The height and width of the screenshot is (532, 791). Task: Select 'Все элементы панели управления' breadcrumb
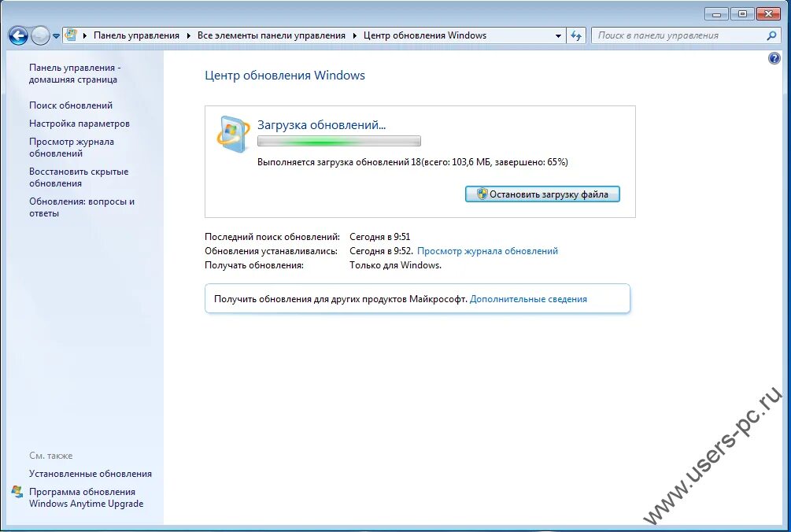272,35
